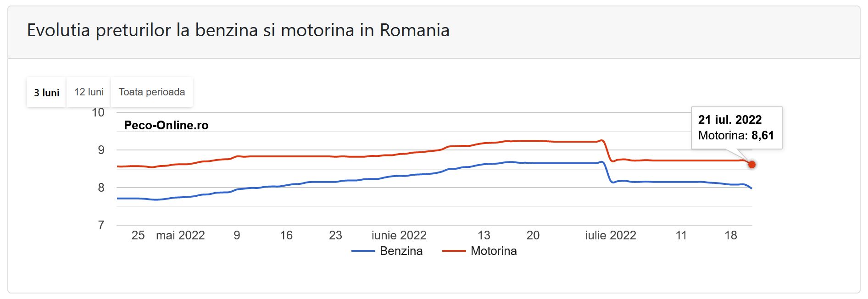Select the 3 luni time range tab
This screenshot has width=868, height=299.
tap(46, 93)
